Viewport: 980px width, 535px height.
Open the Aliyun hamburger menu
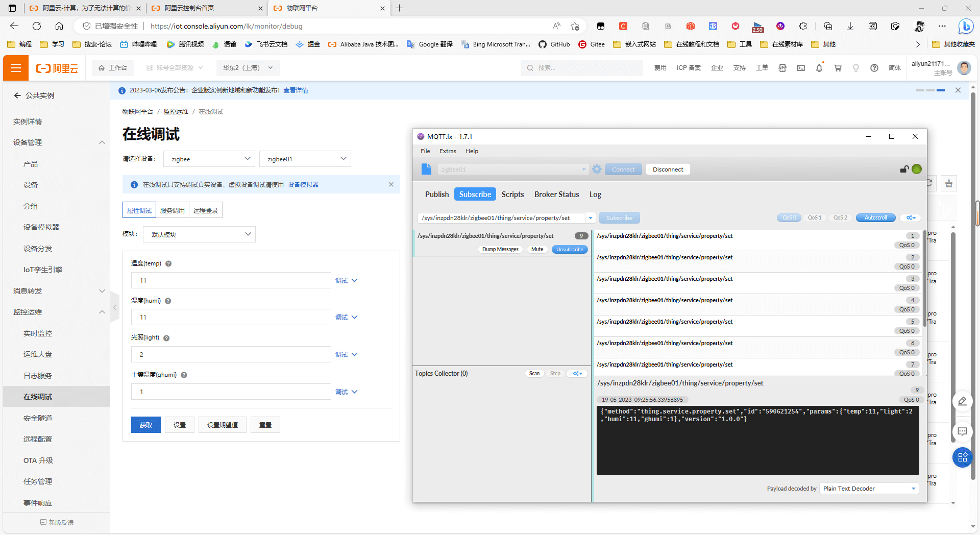point(16,68)
